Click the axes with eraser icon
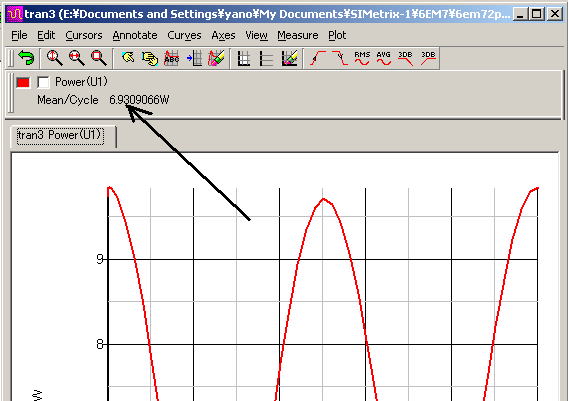Image resolution: width=568 pixels, height=401 pixels. [x=290, y=58]
